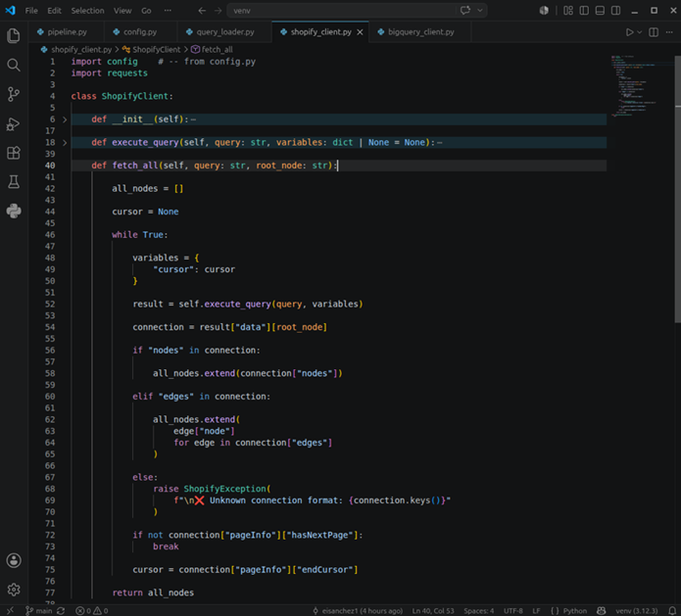Switch to the query_loader.py tab

click(224, 32)
